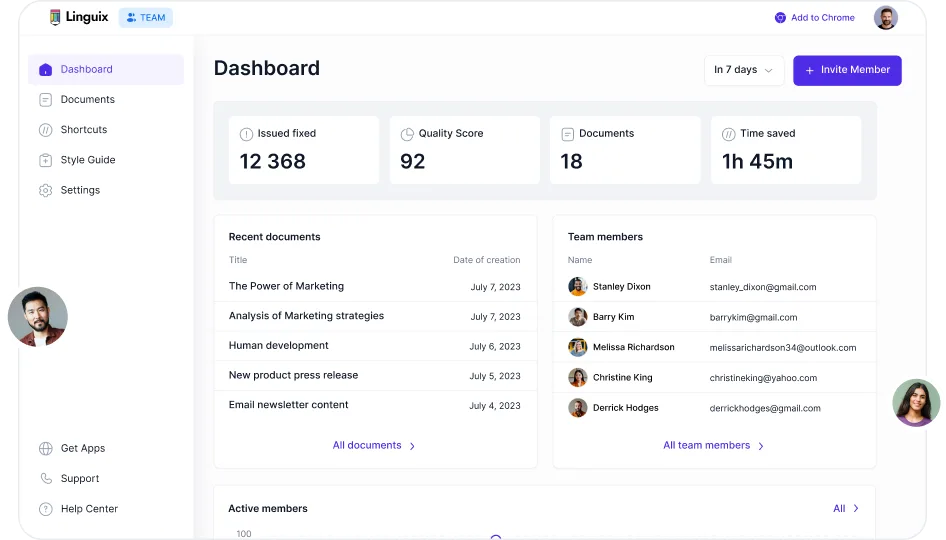
Task: Click Derrick Hodges' avatar
Action: coord(577,408)
